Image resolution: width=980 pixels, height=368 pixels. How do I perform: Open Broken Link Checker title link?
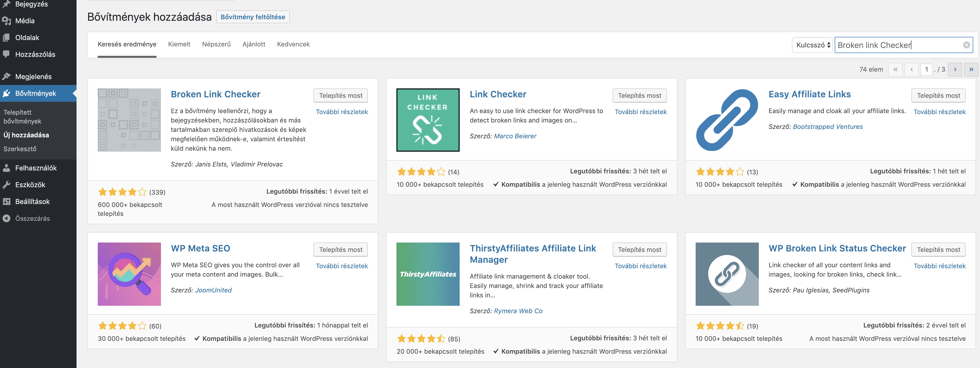[215, 94]
